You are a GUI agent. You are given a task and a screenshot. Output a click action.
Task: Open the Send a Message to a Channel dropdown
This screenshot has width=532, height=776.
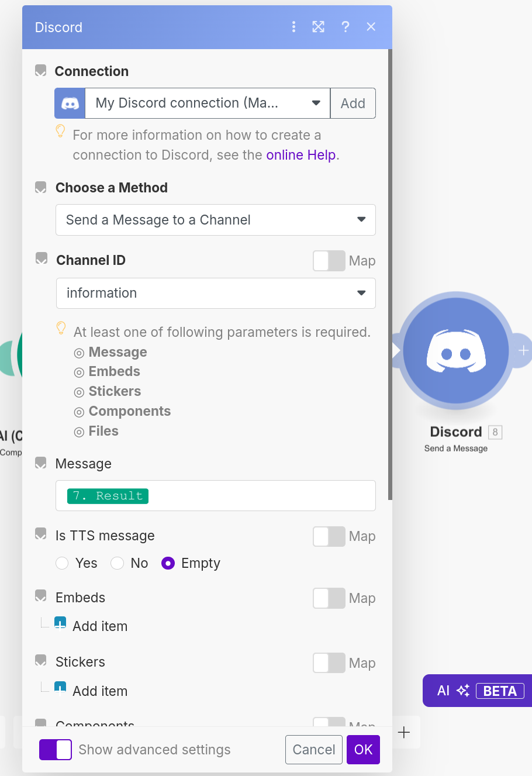[x=216, y=220]
